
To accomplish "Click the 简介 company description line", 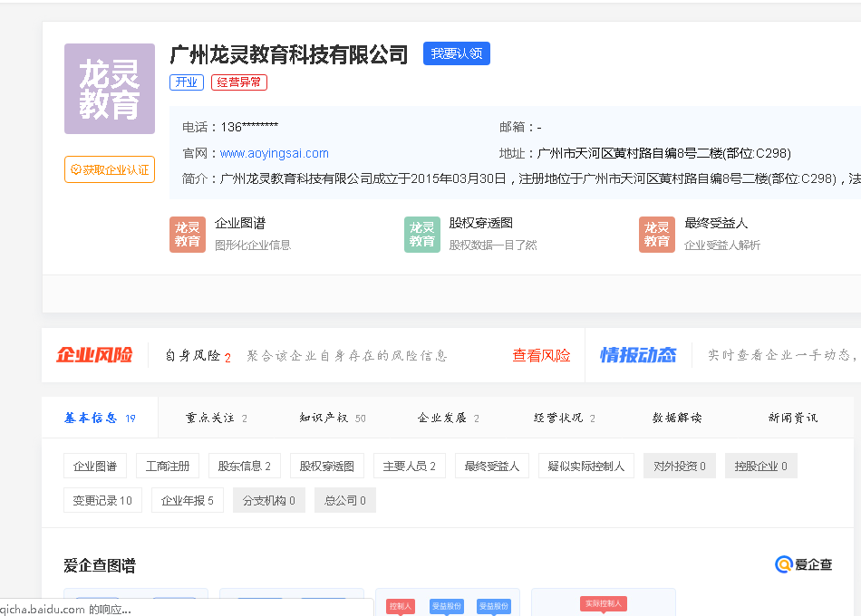I will pos(521,178).
